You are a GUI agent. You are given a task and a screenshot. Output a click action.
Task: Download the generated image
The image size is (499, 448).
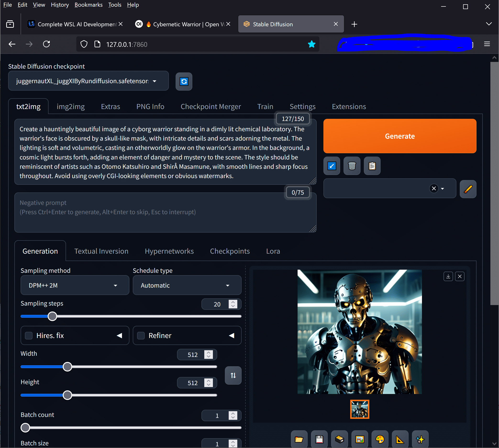click(x=448, y=276)
